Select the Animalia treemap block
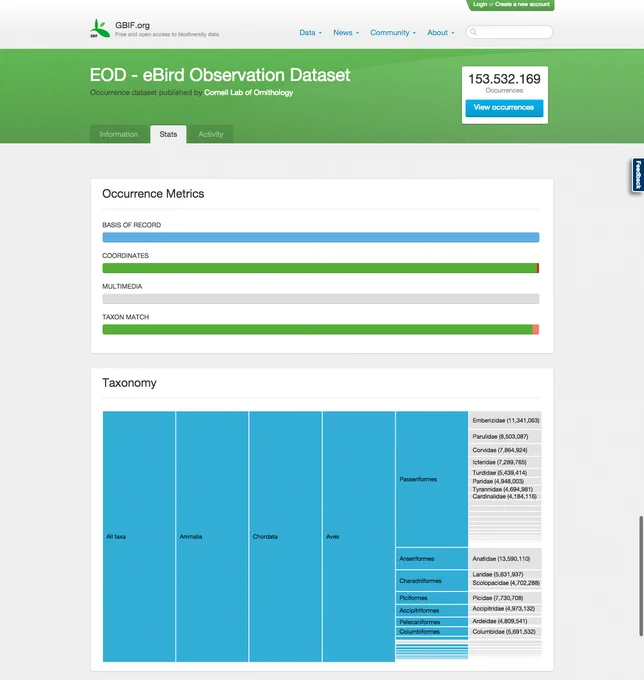This screenshot has width=644, height=680. pos(212,536)
